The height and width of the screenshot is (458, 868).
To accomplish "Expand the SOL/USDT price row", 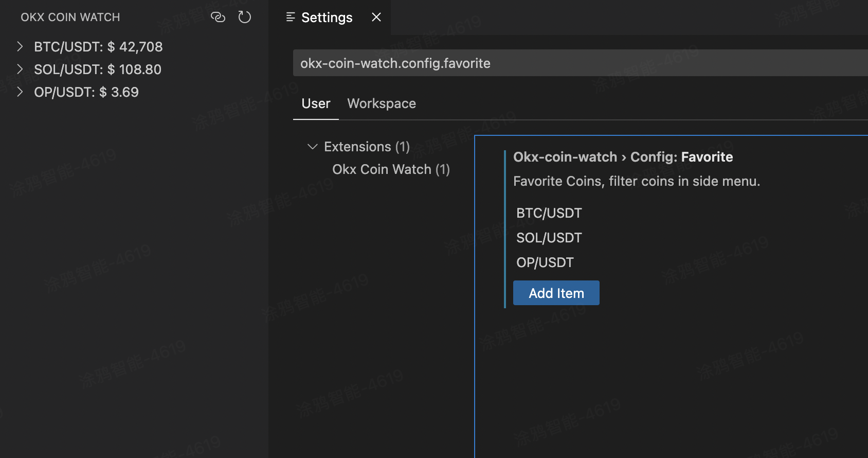I will tap(20, 69).
